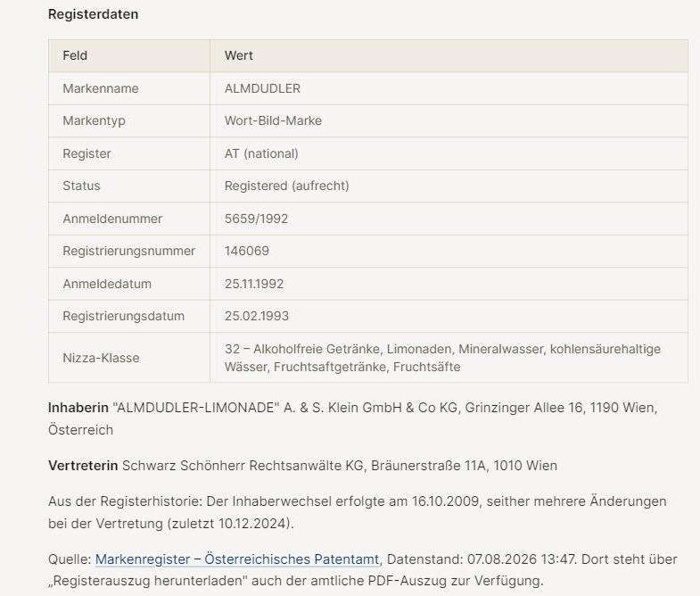Click the 'Markenname' field cell
700x596 pixels.
pyautogui.click(x=129, y=88)
